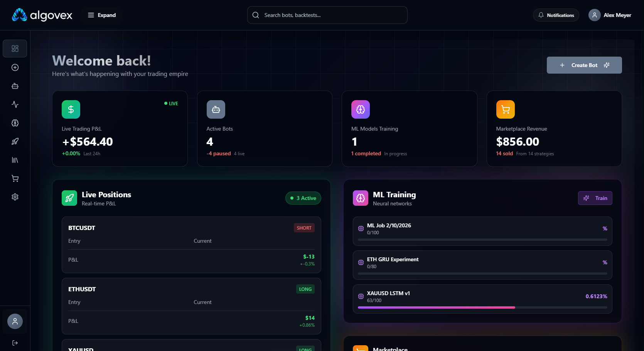Click the 3 Active badge
The image size is (644, 351).
(303, 198)
